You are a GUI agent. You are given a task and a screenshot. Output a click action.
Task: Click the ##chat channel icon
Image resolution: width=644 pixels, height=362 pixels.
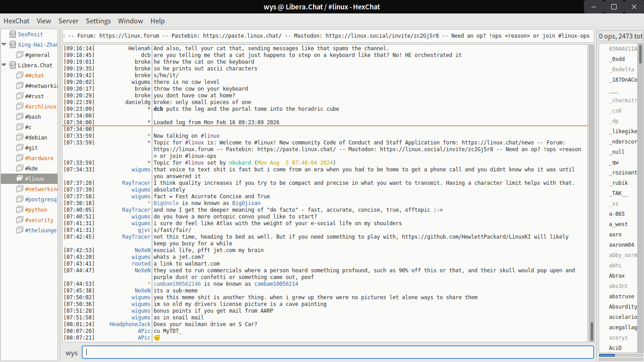[20, 75]
